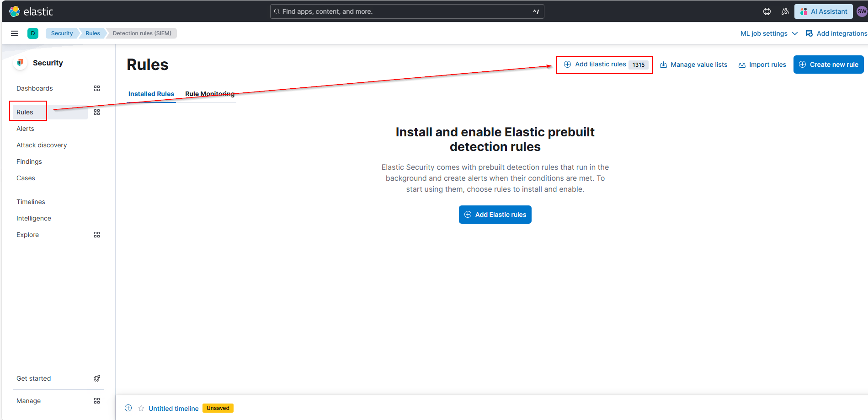Select Rules breadcrumb

pos(93,33)
